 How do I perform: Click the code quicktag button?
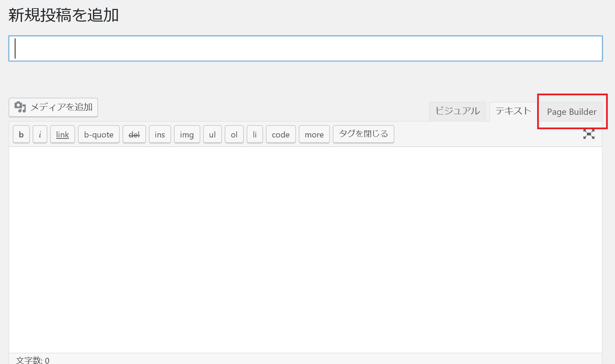pyautogui.click(x=281, y=134)
